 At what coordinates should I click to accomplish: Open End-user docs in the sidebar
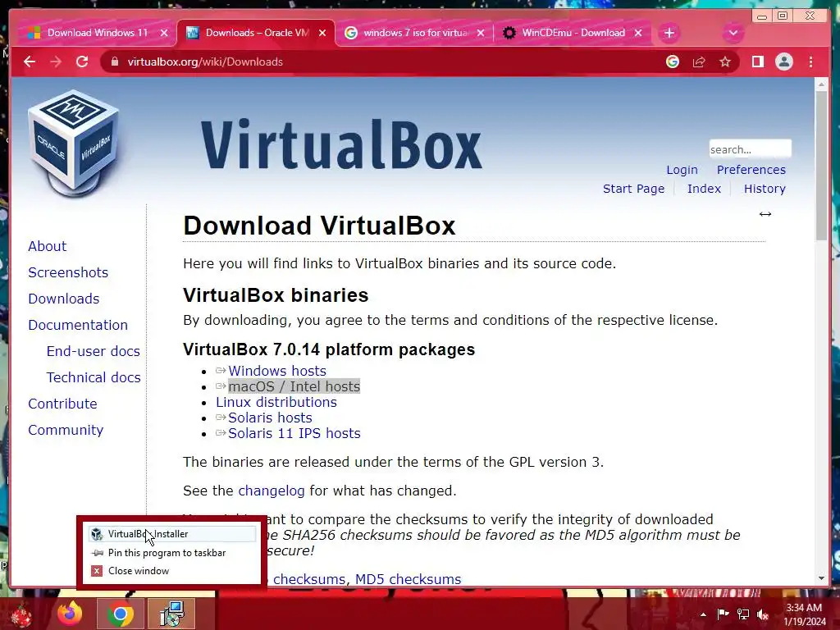(94, 351)
